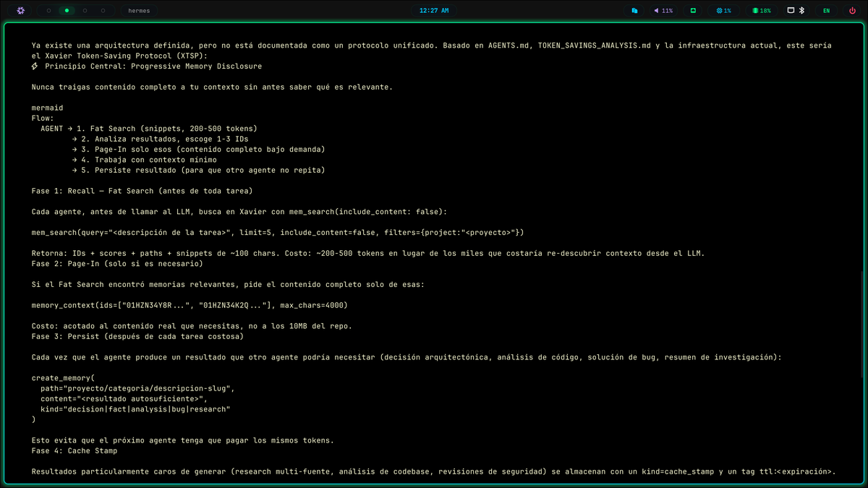868x488 pixels.
Task: Open the red power menu icon
Action: [x=852, y=11]
